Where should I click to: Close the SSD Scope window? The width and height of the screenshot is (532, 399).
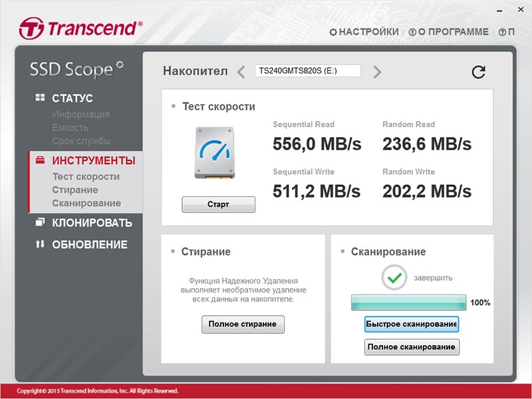(521, 10)
